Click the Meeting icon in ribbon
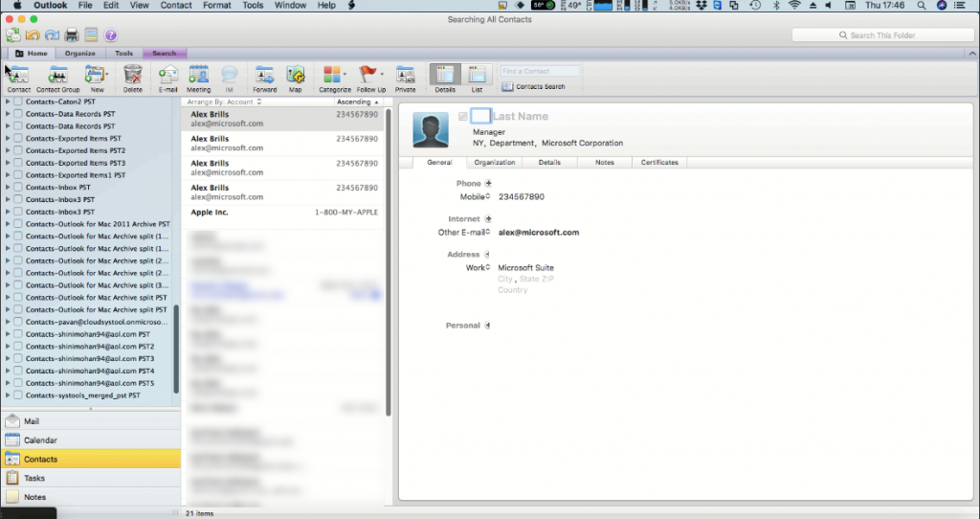The height and width of the screenshot is (519, 980). tap(199, 79)
